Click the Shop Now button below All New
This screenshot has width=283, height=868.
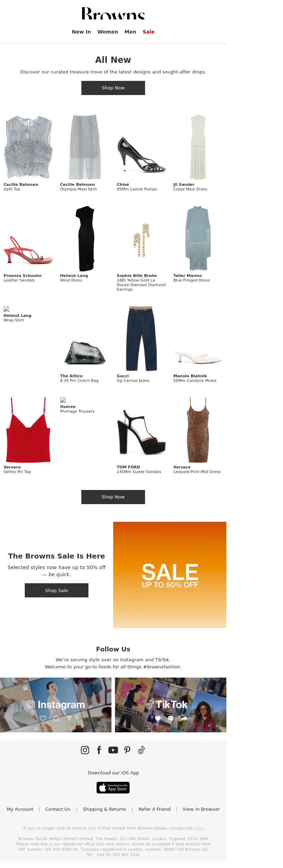pos(113,88)
